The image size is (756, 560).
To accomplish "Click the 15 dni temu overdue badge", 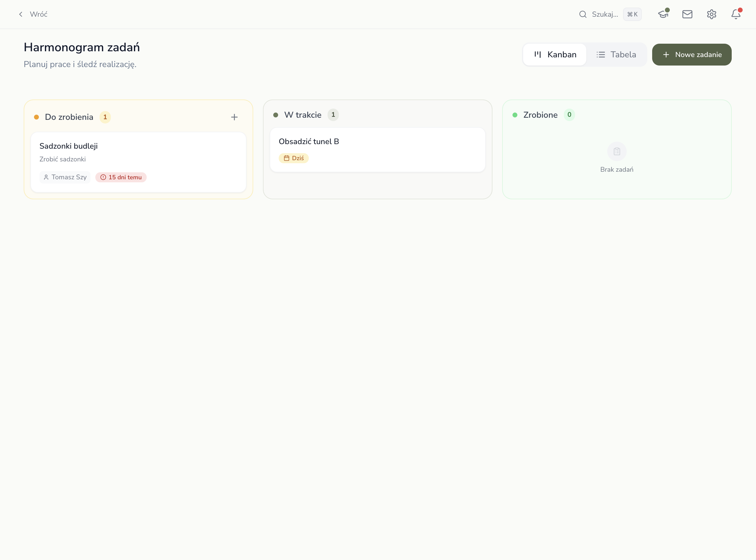I will point(121,177).
